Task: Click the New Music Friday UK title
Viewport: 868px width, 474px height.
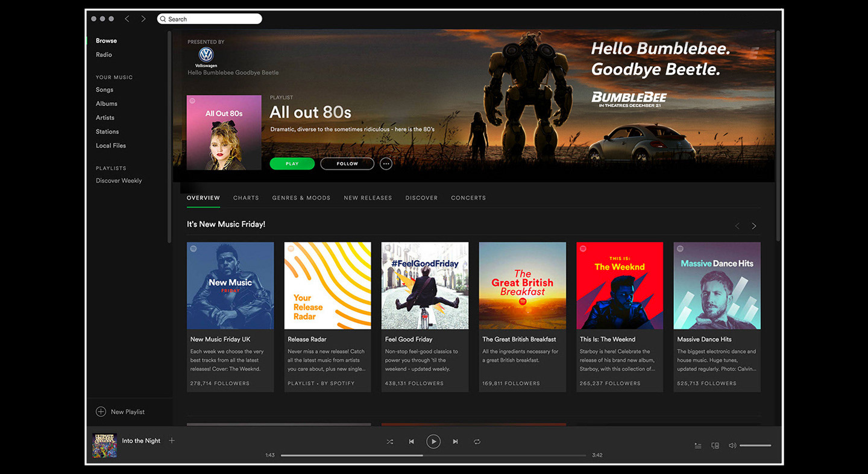Action: (x=220, y=340)
